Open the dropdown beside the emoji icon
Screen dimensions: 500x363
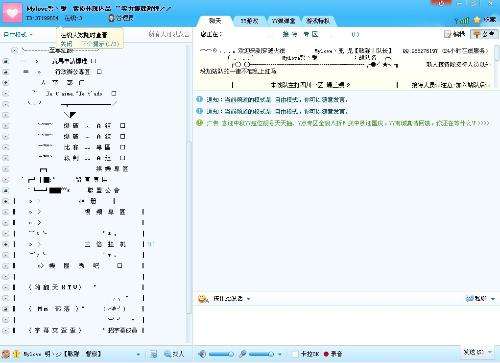[248, 299]
